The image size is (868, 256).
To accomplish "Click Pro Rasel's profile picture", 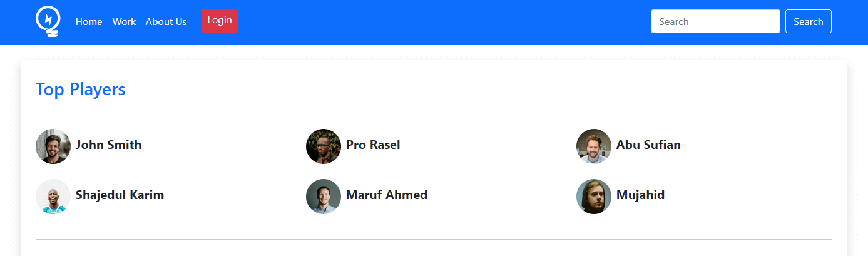I will (x=324, y=146).
